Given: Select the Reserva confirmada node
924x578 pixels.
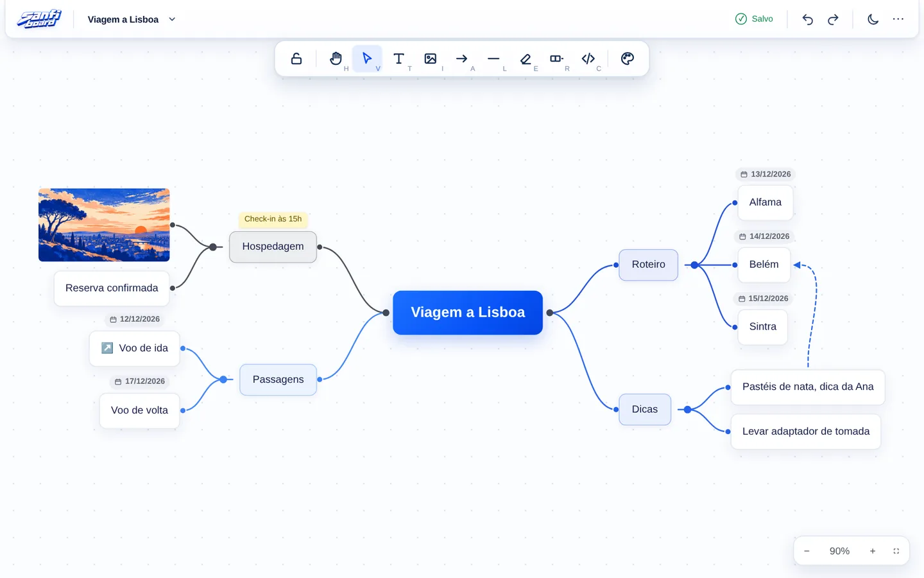Looking at the screenshot, I should pyautogui.click(x=112, y=288).
